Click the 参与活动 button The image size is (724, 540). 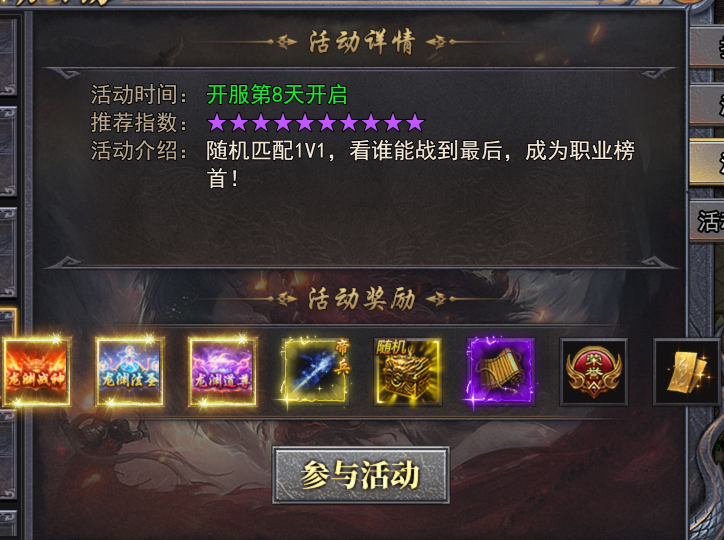point(361,475)
